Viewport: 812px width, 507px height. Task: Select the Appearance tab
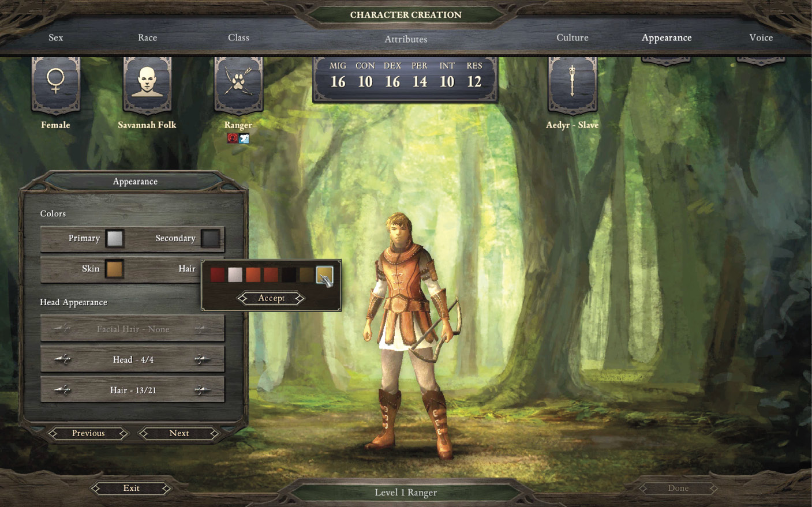point(667,37)
